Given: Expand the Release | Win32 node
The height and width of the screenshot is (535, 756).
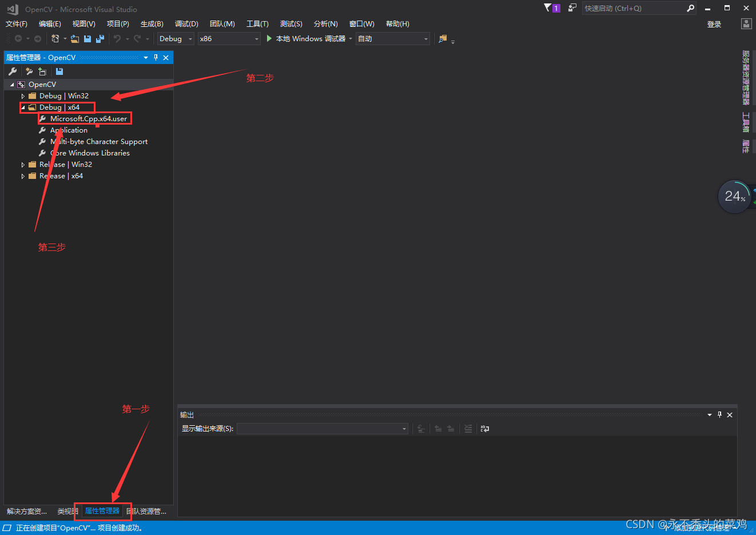Looking at the screenshot, I should tap(23, 165).
